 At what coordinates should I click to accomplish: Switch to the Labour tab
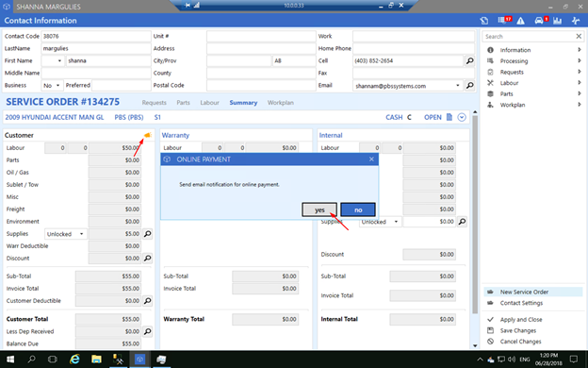(x=209, y=103)
